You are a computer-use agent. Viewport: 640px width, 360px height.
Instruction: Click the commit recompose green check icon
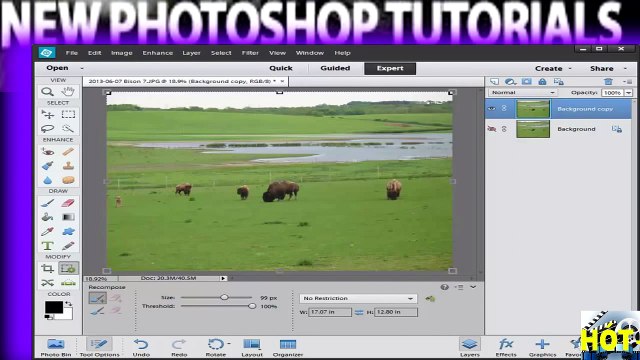pos(430,299)
